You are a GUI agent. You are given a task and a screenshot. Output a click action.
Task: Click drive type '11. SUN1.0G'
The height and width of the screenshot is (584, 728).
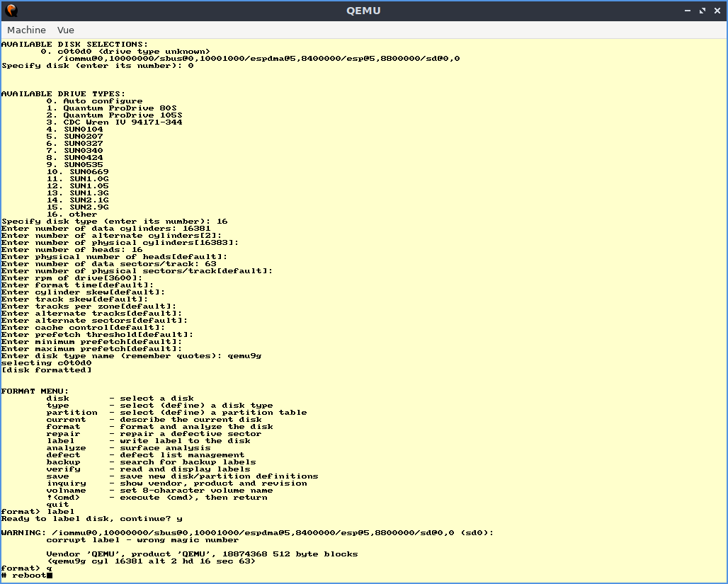click(77, 178)
